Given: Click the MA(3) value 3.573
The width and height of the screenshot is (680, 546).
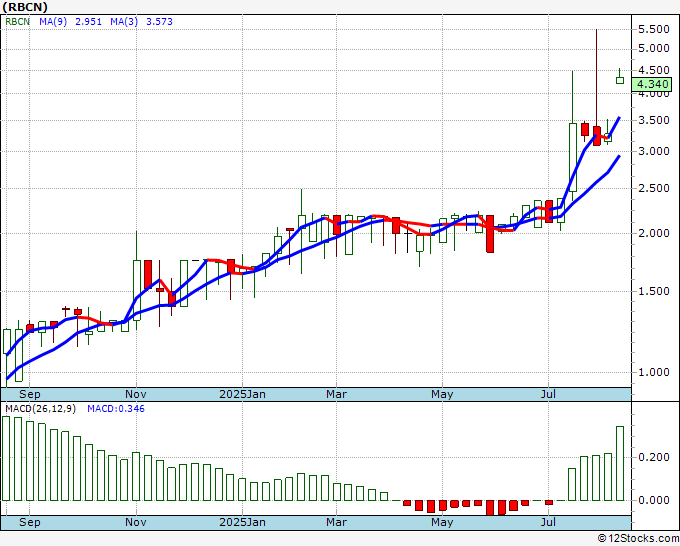Looking at the screenshot, I should 159,21.
